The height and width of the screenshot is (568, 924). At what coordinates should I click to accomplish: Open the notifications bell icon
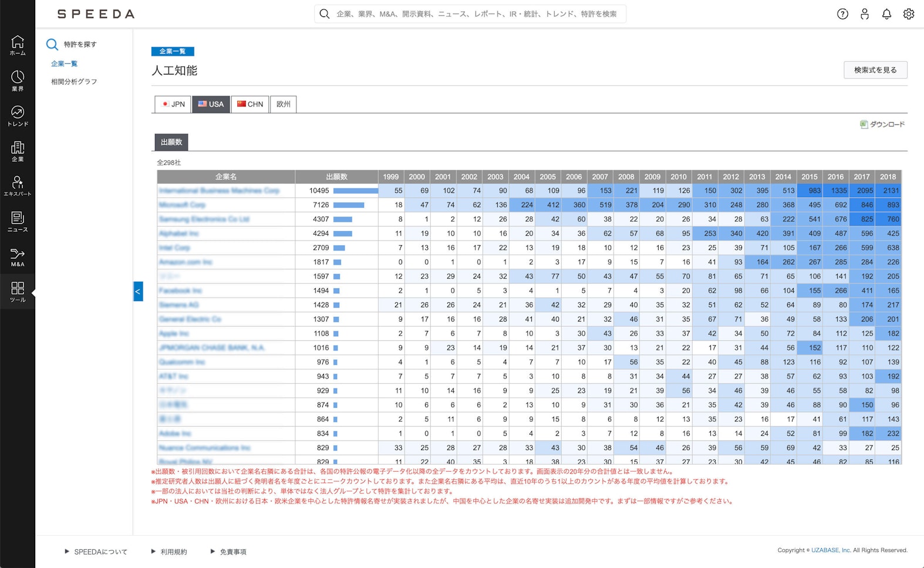[886, 14]
